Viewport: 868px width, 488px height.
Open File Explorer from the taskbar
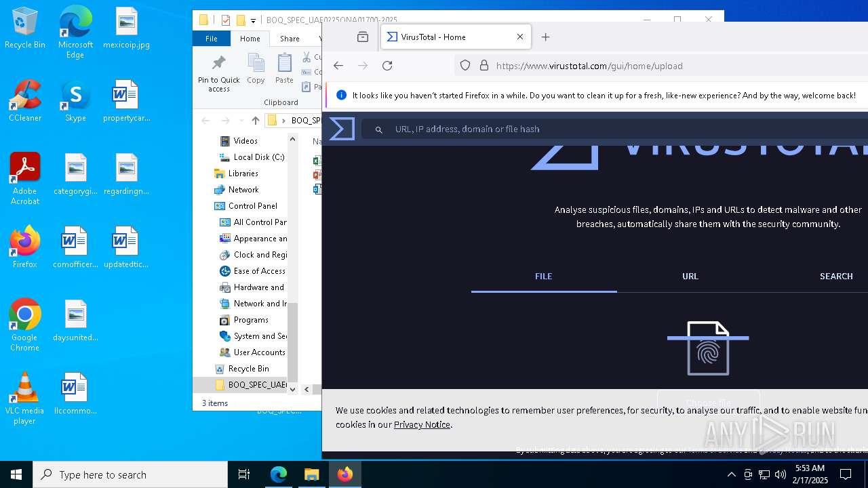311,474
